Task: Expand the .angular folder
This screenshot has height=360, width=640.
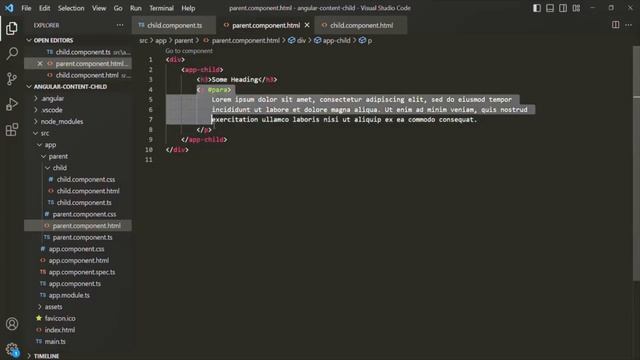Action: pos(52,98)
